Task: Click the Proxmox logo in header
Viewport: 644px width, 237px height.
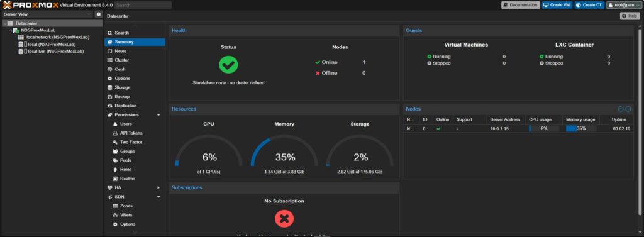Action: (x=30, y=5)
